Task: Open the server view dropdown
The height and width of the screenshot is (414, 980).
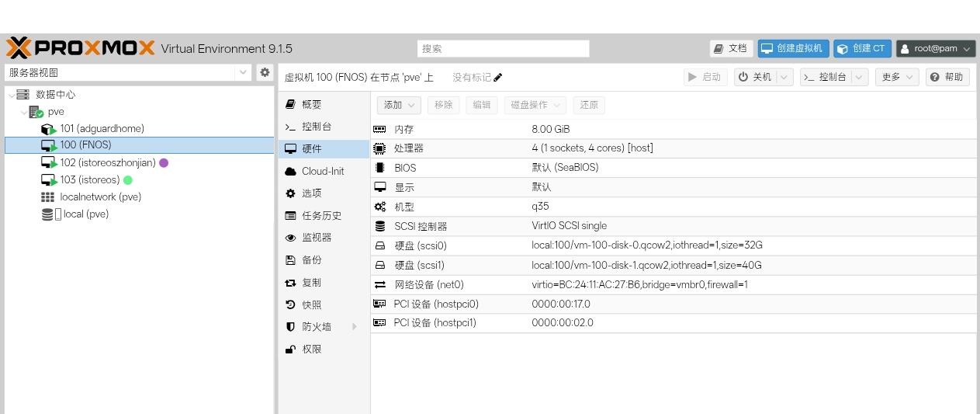Action: pyautogui.click(x=244, y=72)
